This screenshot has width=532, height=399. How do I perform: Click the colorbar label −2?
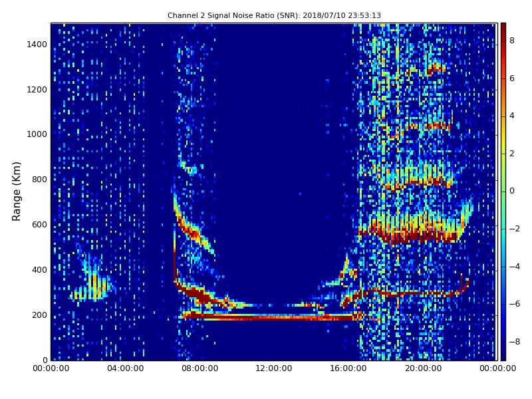514,229
